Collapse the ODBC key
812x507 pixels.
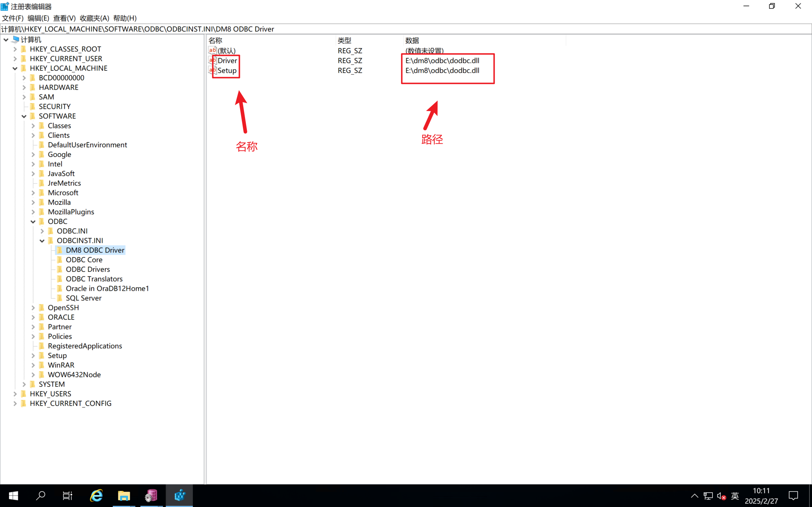coord(33,222)
